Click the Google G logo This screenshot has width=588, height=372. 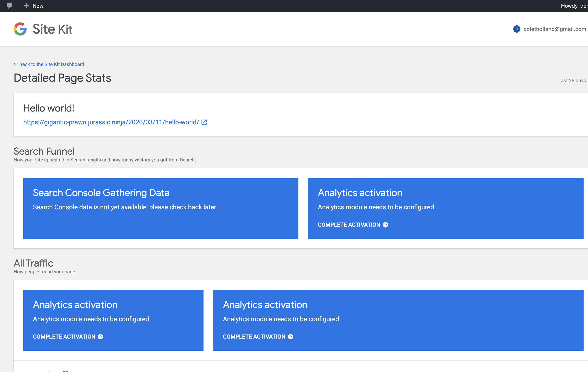point(20,29)
